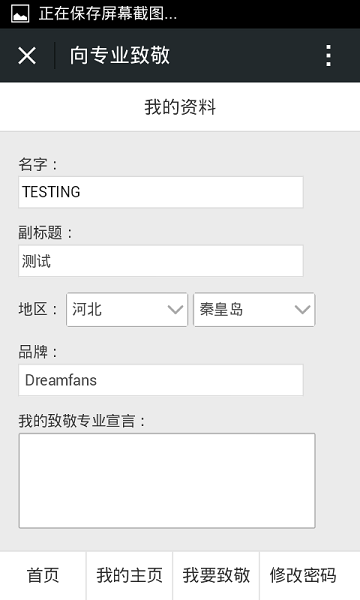The height and width of the screenshot is (600, 360).
Task: Click the chevron arrow on 秦皇岛 dropdown
Action: coord(302,309)
